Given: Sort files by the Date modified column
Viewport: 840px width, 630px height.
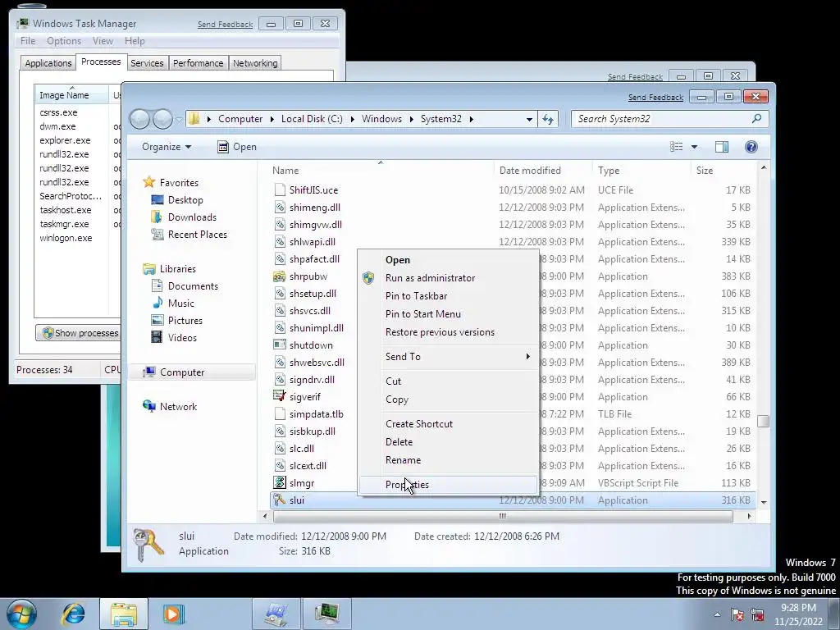Looking at the screenshot, I should (543, 171).
